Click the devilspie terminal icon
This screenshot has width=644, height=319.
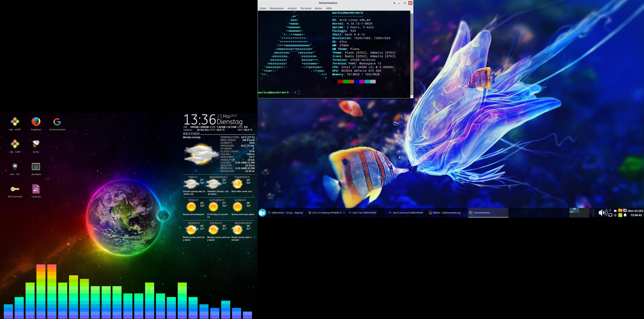click(36, 167)
